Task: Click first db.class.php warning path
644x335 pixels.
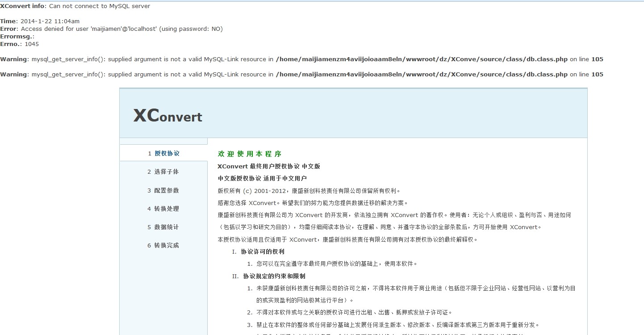Action: click(422, 59)
